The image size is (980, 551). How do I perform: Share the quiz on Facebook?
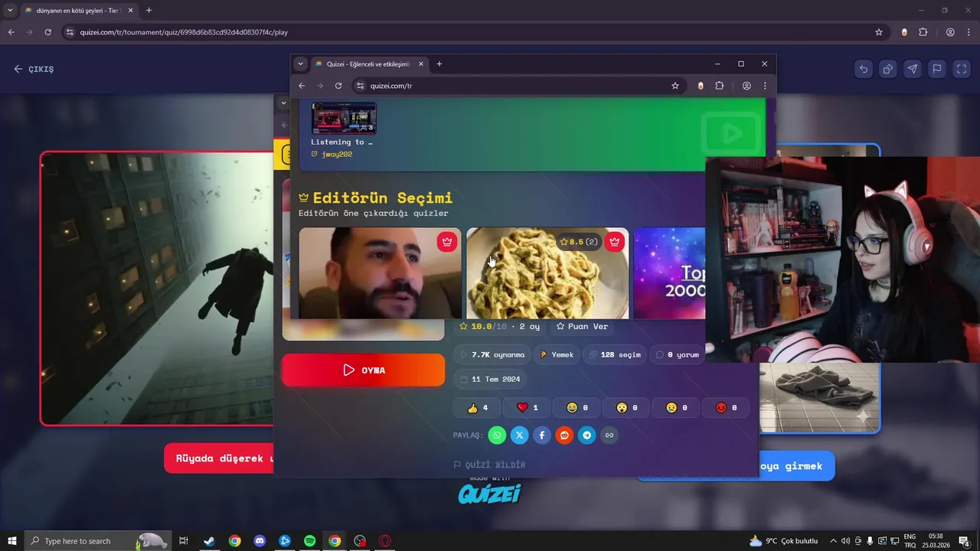(x=542, y=435)
